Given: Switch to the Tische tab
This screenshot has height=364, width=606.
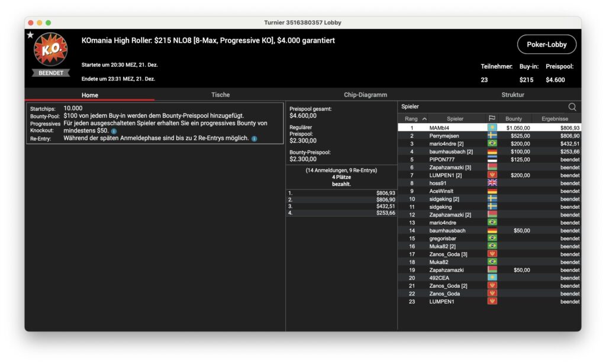Looking at the screenshot, I should pyautogui.click(x=220, y=95).
